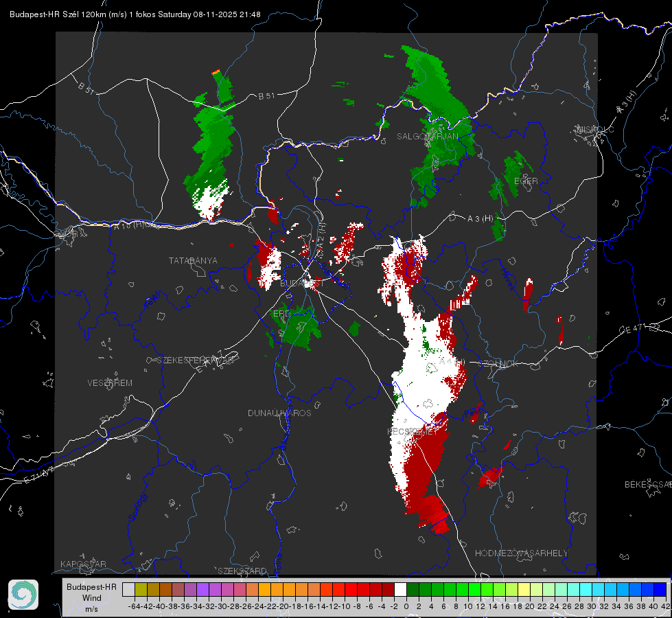Screen dimensions: 672x618
Task: Click the swirl logo icon beside the legend
Action: click(23, 595)
